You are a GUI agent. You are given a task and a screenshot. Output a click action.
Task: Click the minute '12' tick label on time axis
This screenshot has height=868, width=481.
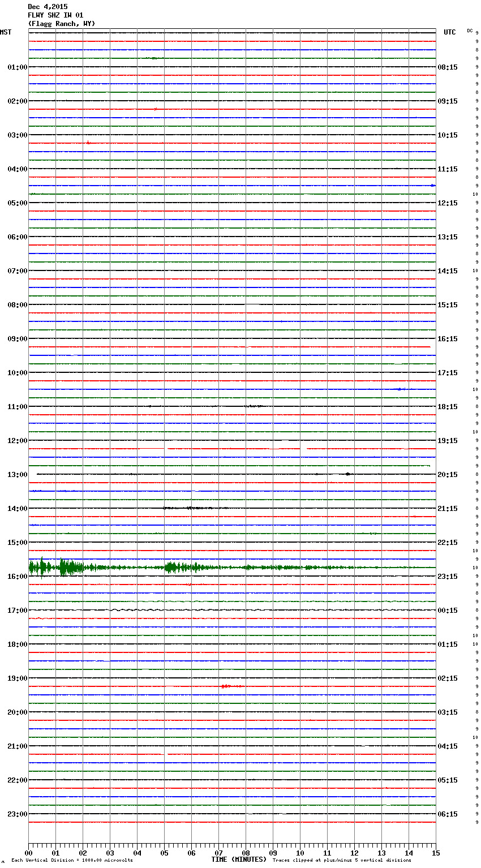click(x=354, y=853)
